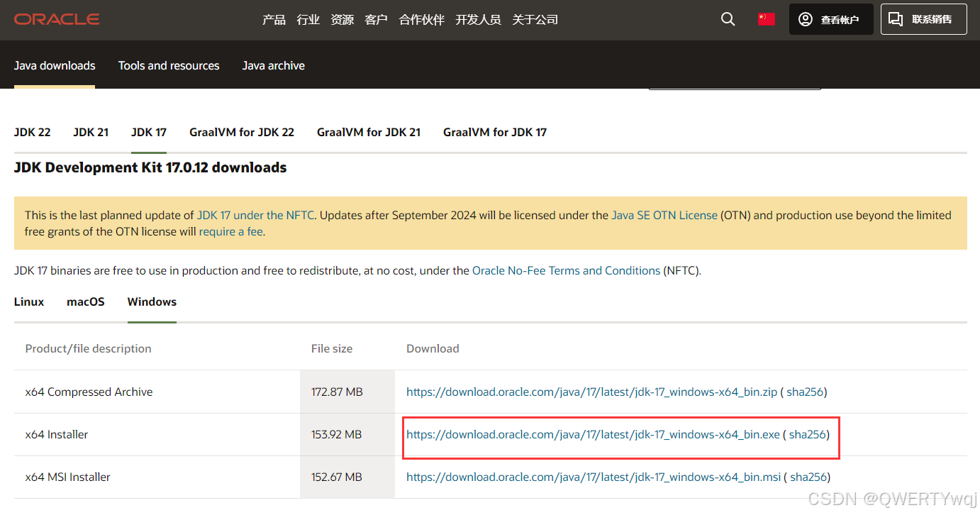Download the windows-x64_bin.zip link
Image resolution: width=980 pixels, height=515 pixels.
tap(592, 392)
